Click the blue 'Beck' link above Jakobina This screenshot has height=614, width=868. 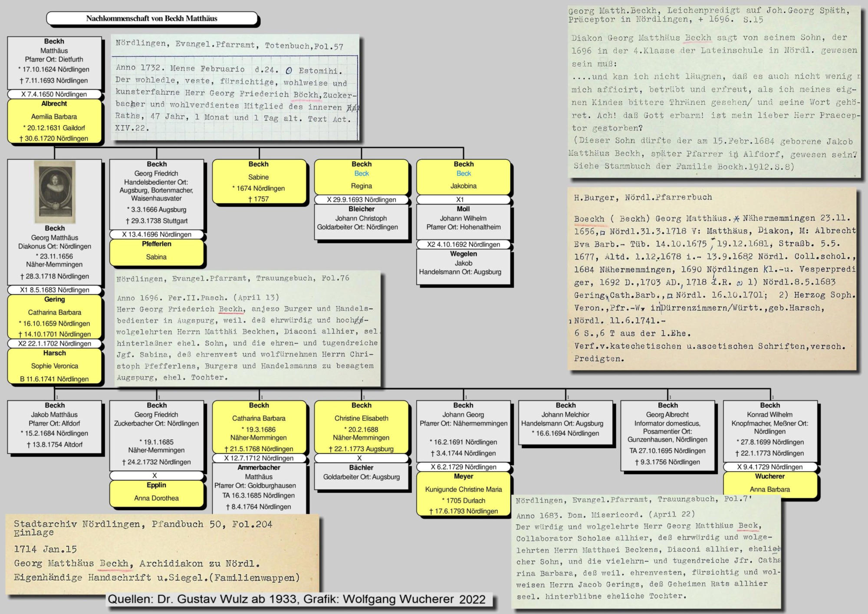point(463,174)
